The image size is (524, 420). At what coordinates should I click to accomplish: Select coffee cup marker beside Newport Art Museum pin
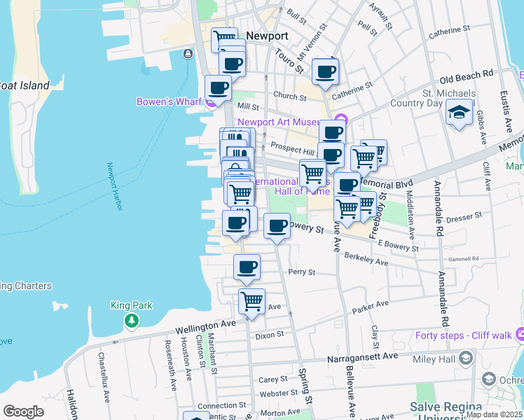coord(332,132)
